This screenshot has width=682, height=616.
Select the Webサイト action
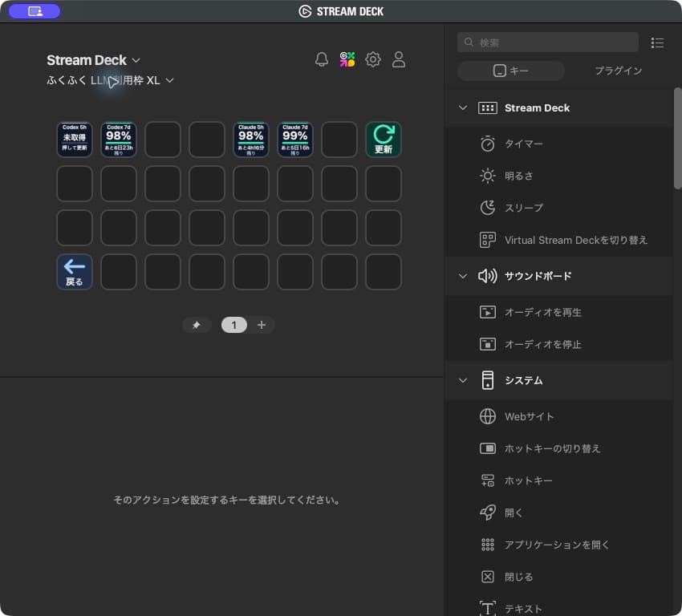[559, 416]
